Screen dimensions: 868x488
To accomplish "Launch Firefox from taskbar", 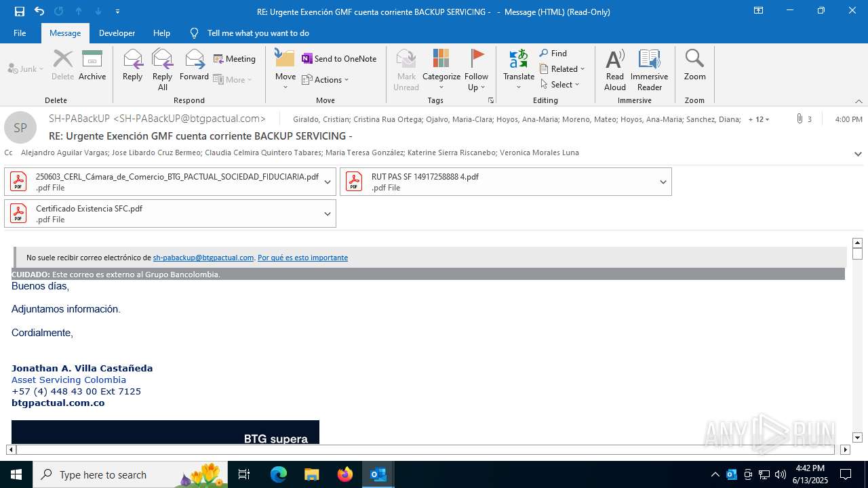I will coord(345,474).
